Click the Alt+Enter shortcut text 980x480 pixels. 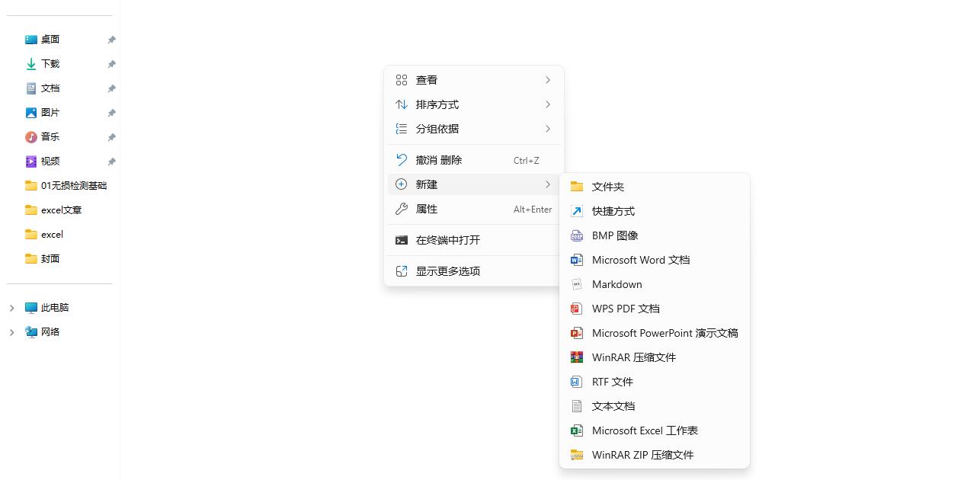[x=533, y=210]
